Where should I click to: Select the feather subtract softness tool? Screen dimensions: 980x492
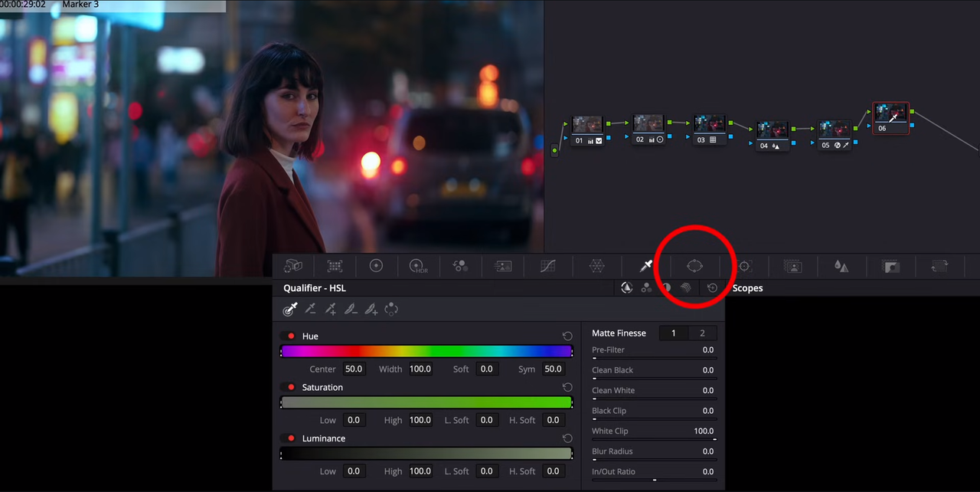[x=351, y=310]
